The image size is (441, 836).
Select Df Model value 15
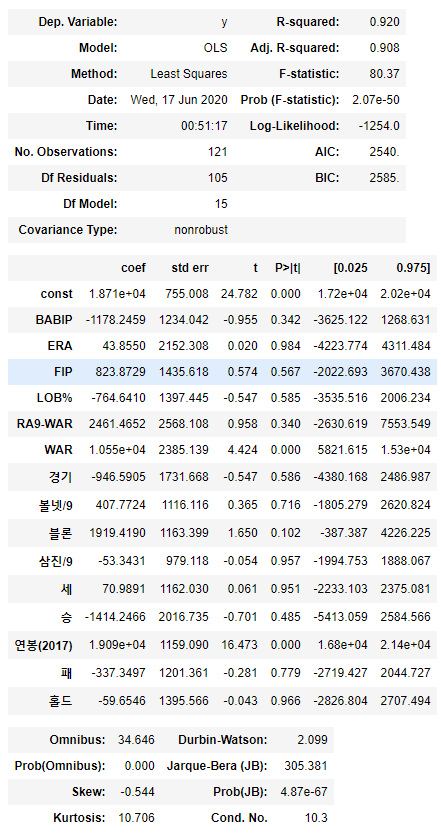pyautogui.click(x=222, y=204)
